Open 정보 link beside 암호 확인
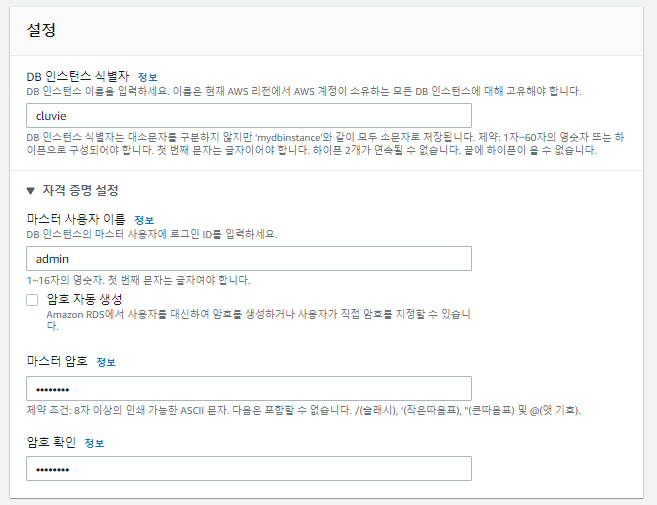Image resolution: width=657 pixels, height=505 pixels. pyautogui.click(x=94, y=443)
